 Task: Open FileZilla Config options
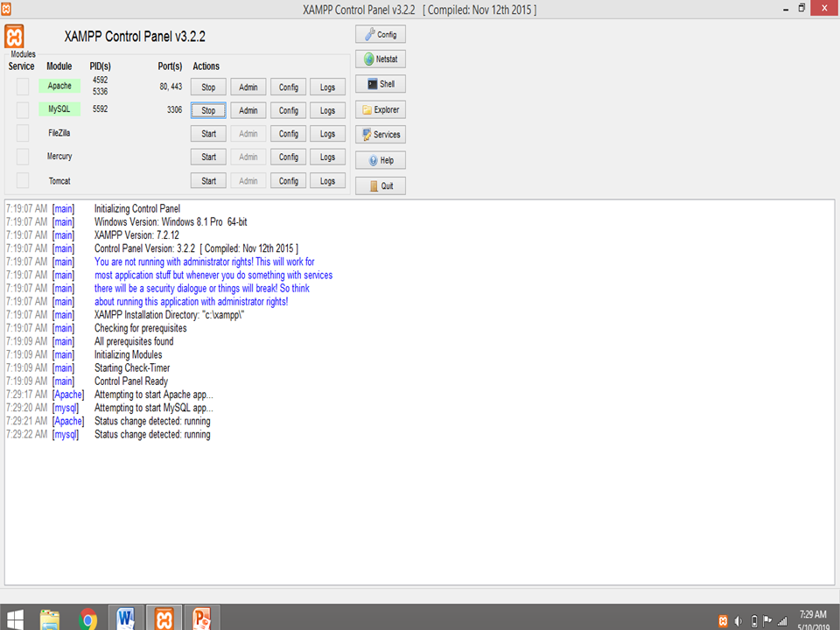tap(288, 133)
